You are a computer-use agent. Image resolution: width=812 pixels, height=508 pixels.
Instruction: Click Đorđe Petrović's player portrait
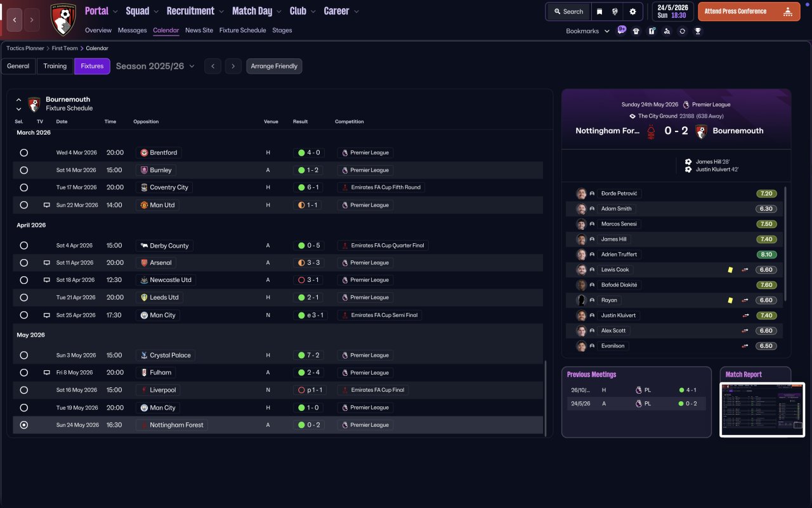tap(581, 194)
